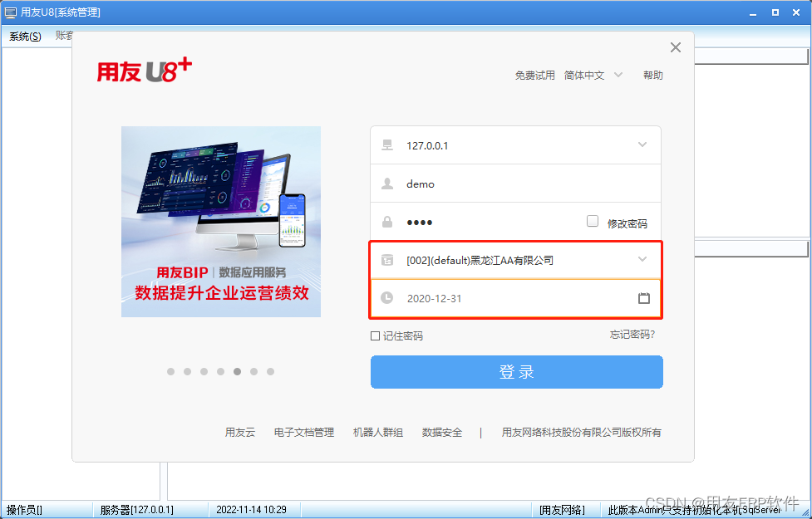This screenshot has height=519, width=812.
Task: Expand the server address 127.0.0.1 dropdown
Action: (642, 144)
